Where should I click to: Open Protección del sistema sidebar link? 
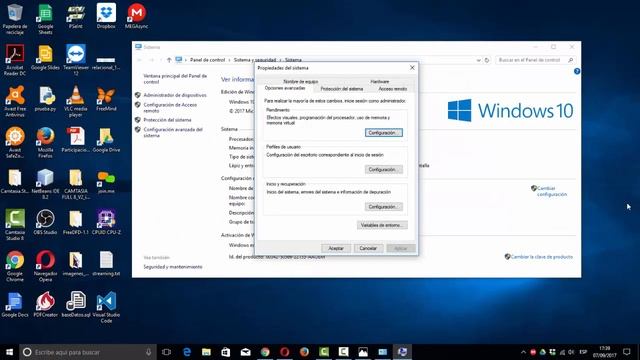[x=167, y=120]
